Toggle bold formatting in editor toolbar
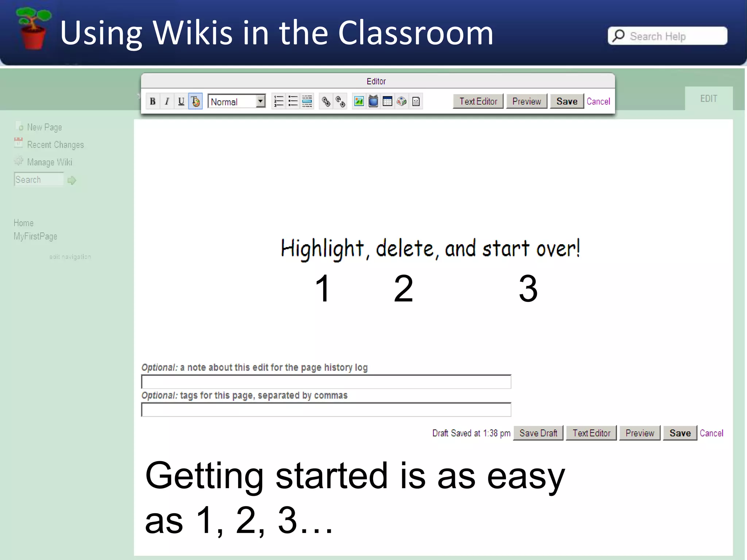Viewport: 747px width, 560px height. pyautogui.click(x=152, y=101)
